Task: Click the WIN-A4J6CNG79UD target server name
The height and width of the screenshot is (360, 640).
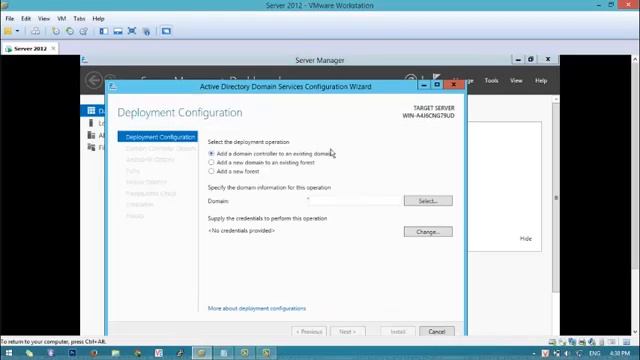Action: pyautogui.click(x=428, y=116)
